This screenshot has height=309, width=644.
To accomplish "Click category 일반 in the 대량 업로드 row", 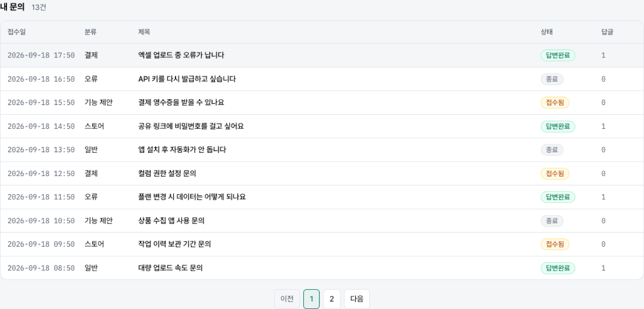I will pos(91,268).
